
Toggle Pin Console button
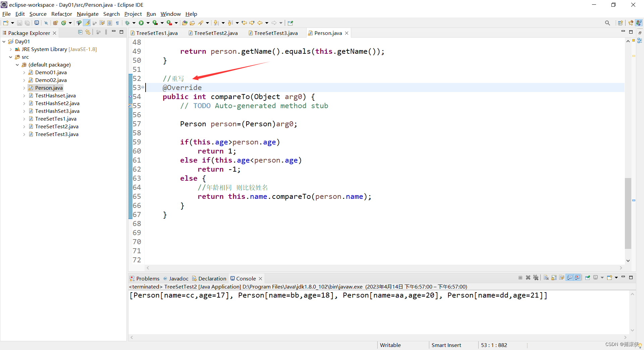coord(588,277)
